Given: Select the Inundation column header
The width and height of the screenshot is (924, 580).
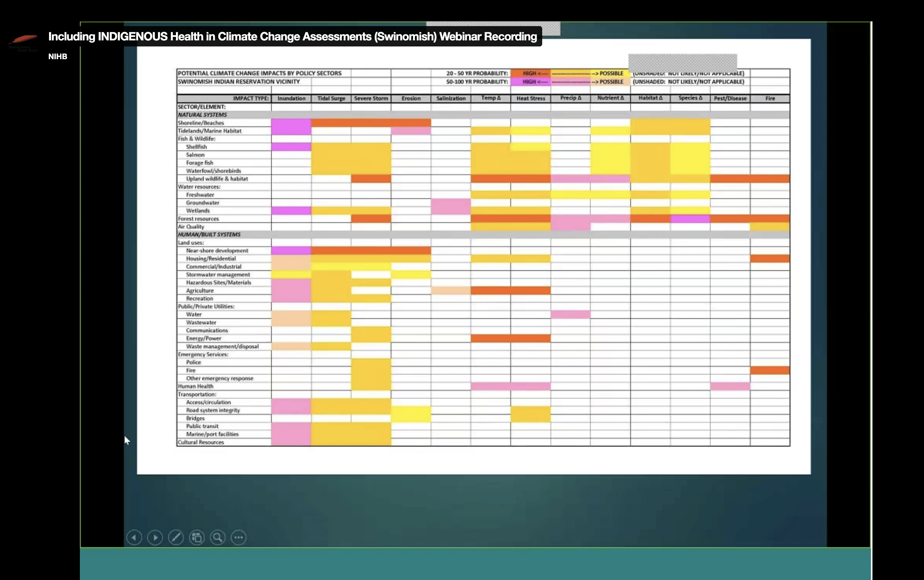Looking at the screenshot, I should tap(291, 98).
